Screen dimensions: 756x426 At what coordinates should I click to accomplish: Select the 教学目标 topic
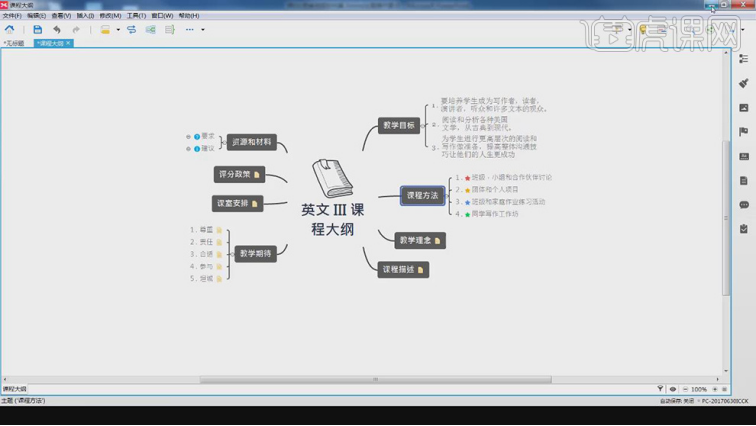coord(399,126)
